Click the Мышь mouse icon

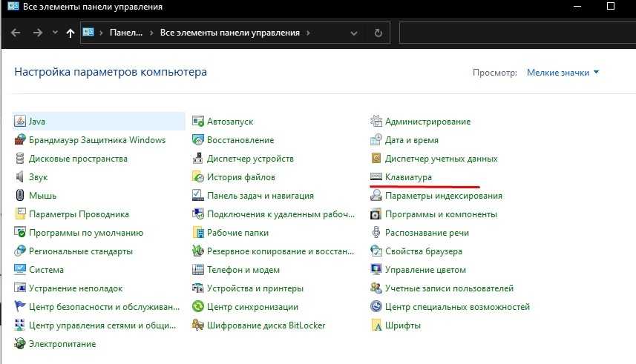[20, 196]
